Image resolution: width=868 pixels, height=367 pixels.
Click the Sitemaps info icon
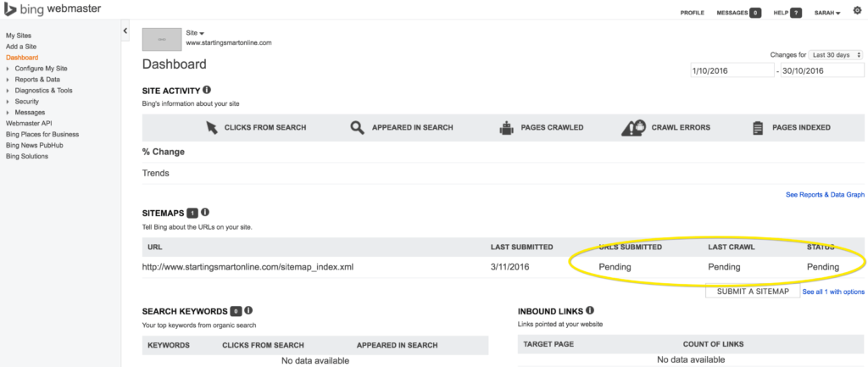(205, 212)
